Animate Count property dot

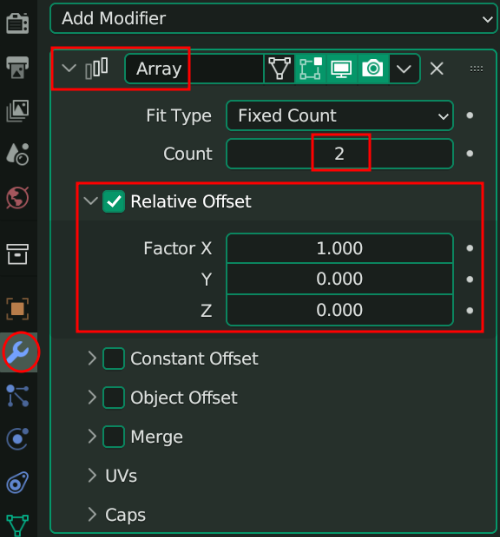[x=470, y=154]
